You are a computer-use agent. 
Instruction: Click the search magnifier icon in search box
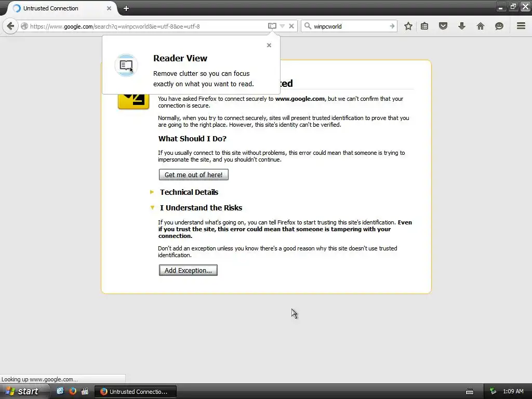pos(308,26)
